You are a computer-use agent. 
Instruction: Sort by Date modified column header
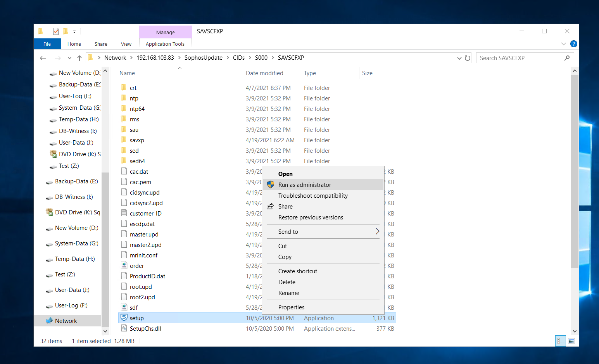click(264, 73)
